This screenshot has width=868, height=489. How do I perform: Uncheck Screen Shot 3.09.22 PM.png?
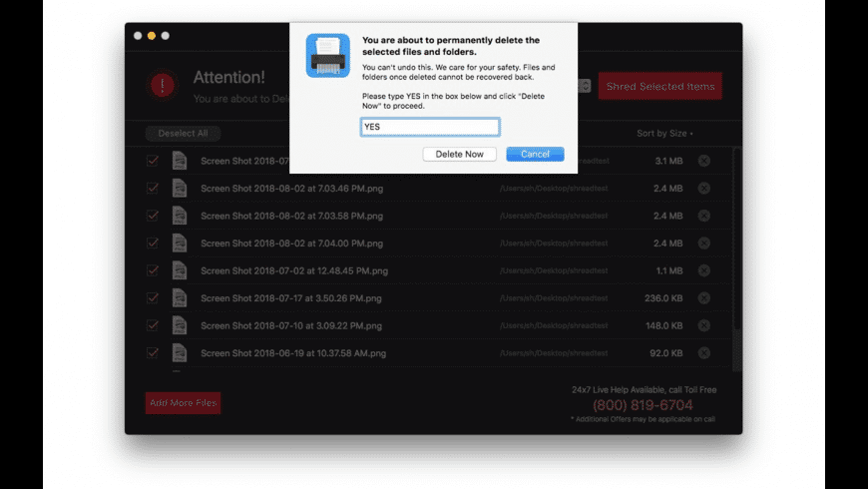pyautogui.click(x=153, y=325)
